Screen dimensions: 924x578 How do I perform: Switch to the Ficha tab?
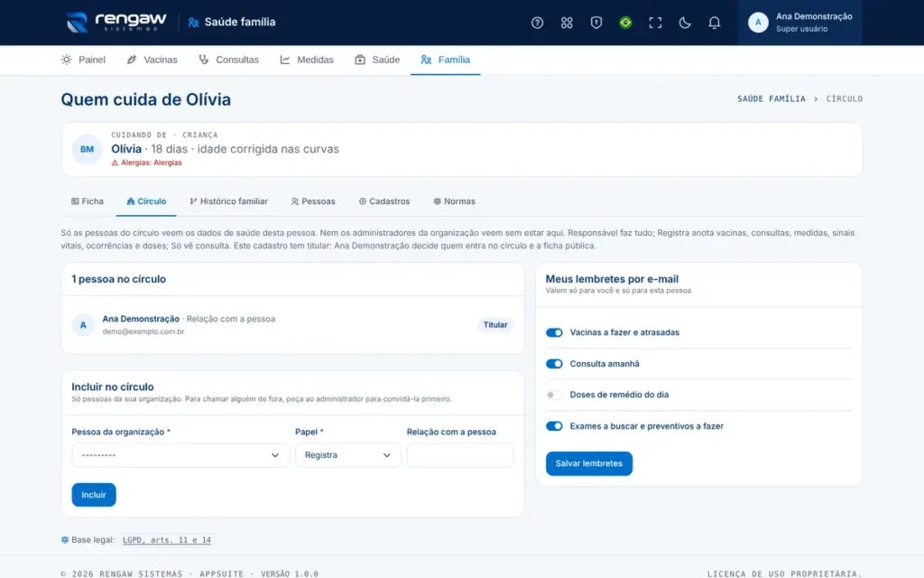click(x=88, y=201)
